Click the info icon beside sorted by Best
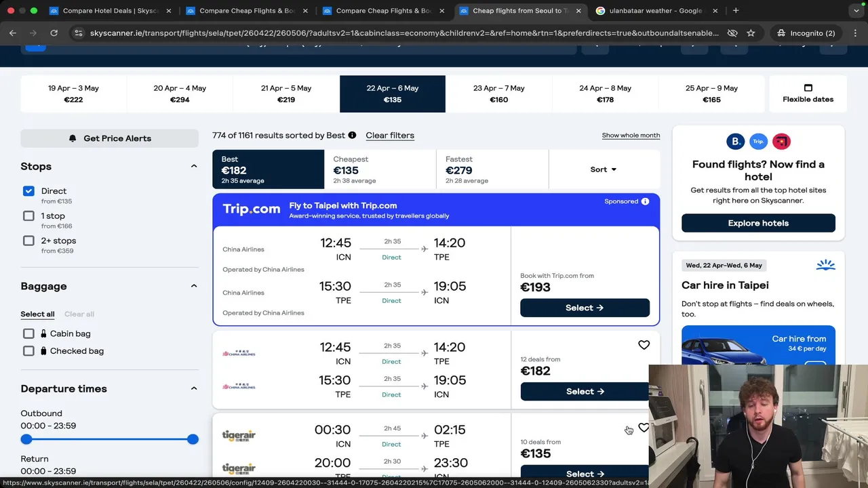 click(352, 135)
